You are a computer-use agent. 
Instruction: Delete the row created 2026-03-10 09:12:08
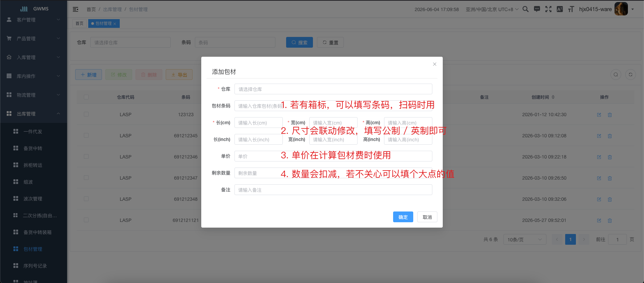[x=610, y=136]
